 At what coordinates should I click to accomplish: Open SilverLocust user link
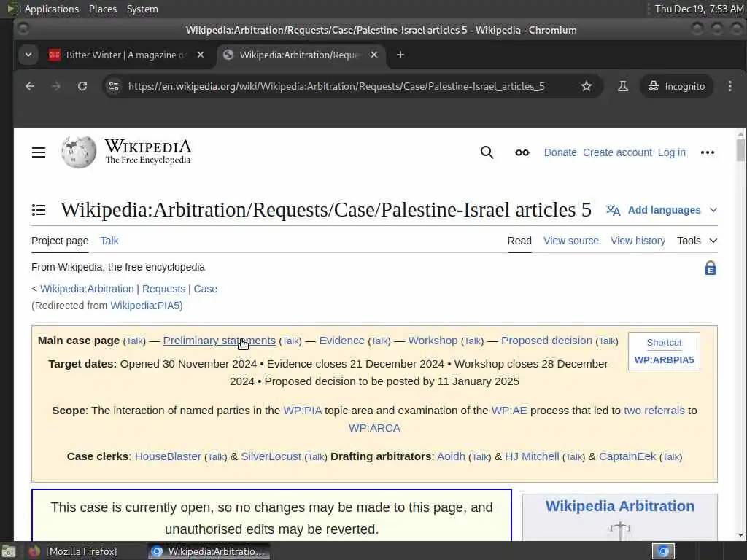point(271,456)
